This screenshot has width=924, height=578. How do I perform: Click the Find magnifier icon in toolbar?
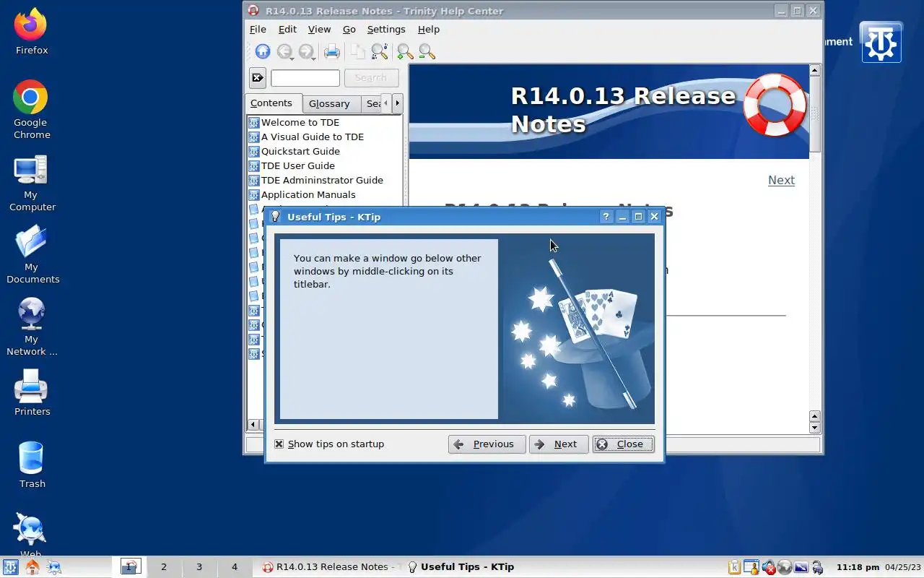tap(380, 51)
